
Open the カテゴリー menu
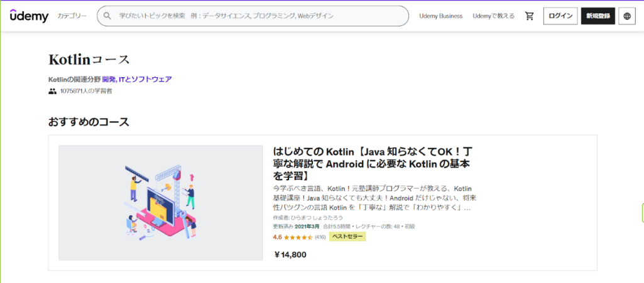pyautogui.click(x=72, y=16)
